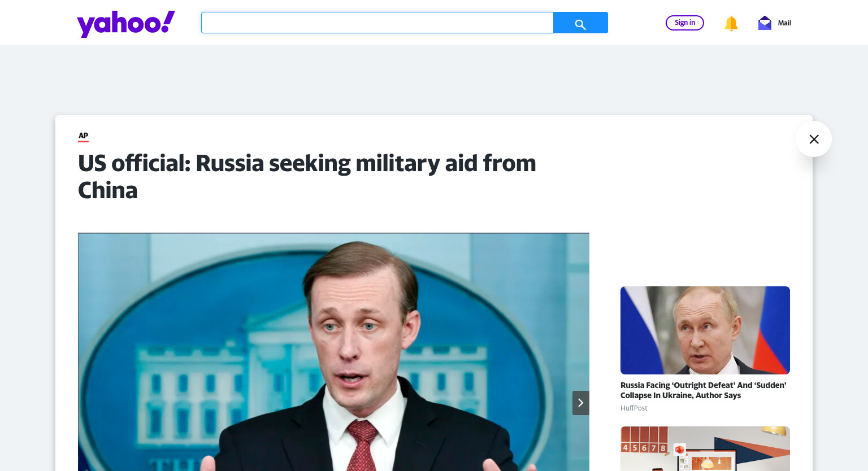Open the notifications bell
This screenshot has height=471, width=868.
(x=731, y=23)
